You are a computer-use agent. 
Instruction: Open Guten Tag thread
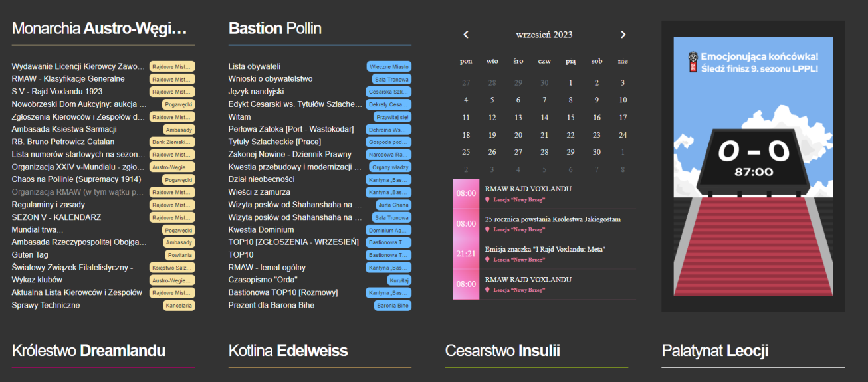30,255
